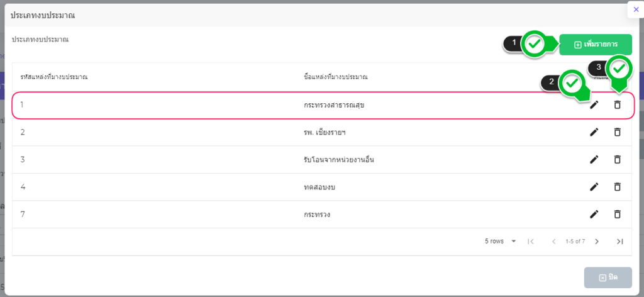The image size is (644, 297).
Task: Go to the previous page of results
Action: (x=553, y=241)
